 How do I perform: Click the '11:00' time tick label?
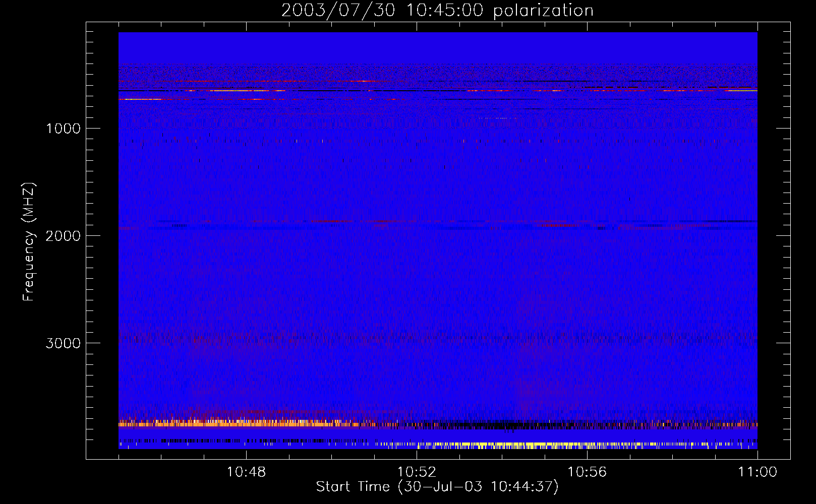click(757, 472)
